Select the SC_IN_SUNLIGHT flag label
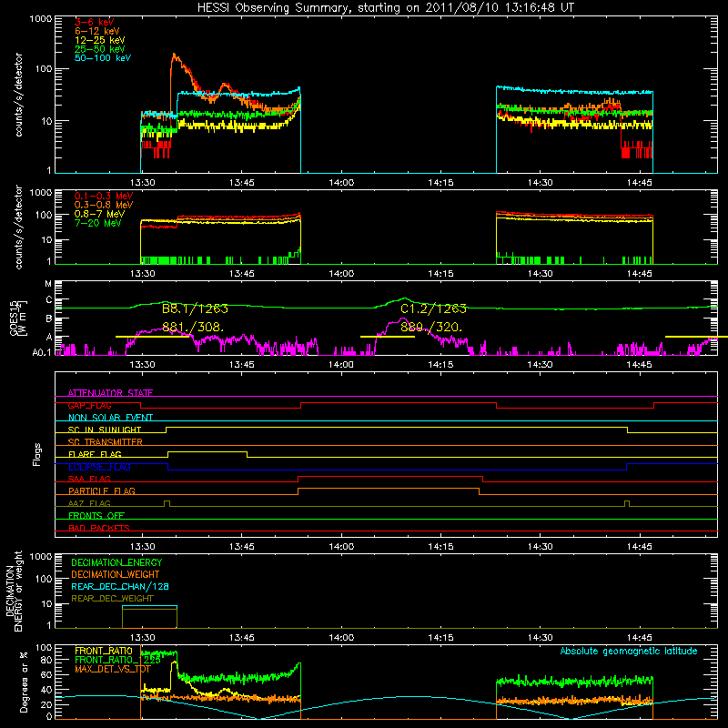 pos(105,430)
